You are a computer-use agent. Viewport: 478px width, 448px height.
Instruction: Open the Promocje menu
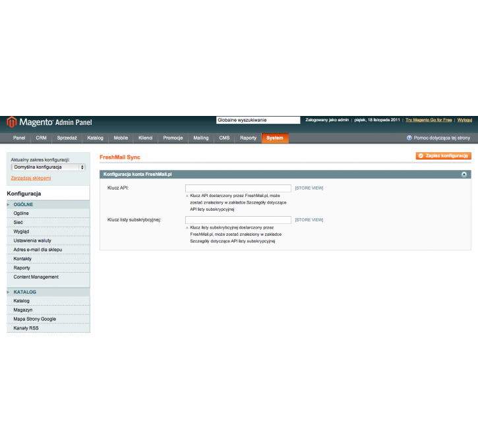pyautogui.click(x=173, y=138)
